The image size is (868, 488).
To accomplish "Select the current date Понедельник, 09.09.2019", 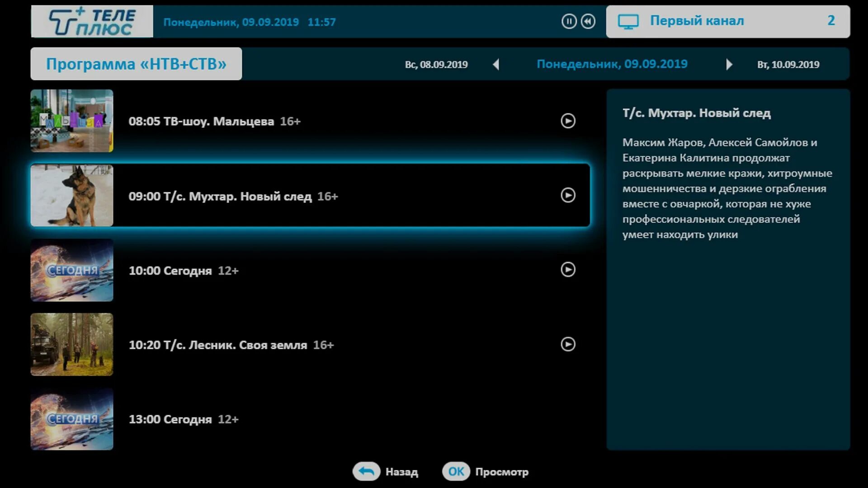I will tap(612, 64).
